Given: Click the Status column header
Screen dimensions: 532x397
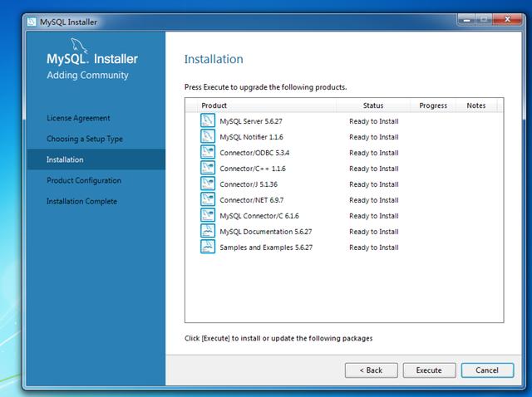Looking at the screenshot, I should 373,105.
